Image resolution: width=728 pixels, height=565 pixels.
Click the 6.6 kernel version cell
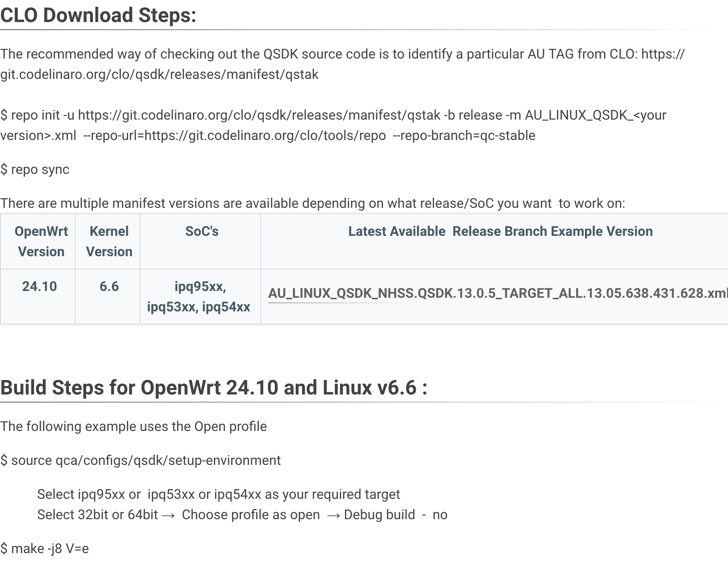(109, 286)
